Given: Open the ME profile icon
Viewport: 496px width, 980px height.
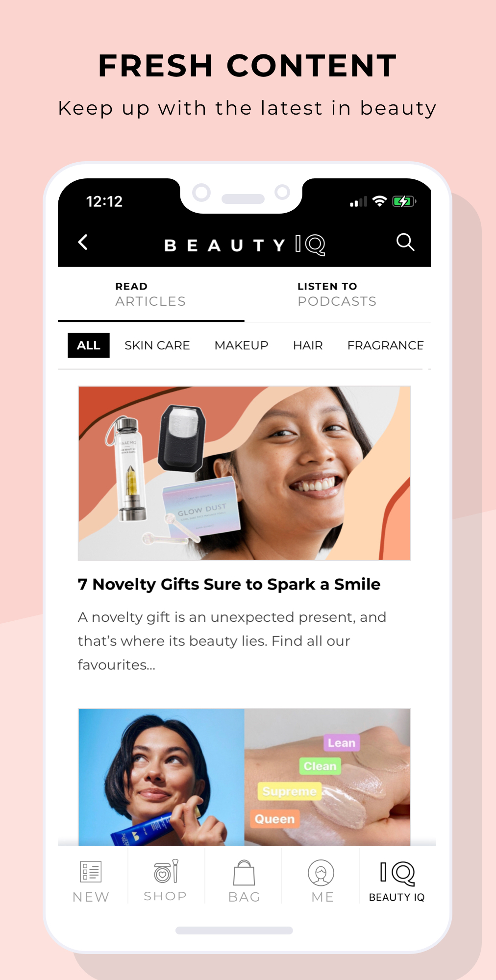Looking at the screenshot, I should click(x=321, y=873).
